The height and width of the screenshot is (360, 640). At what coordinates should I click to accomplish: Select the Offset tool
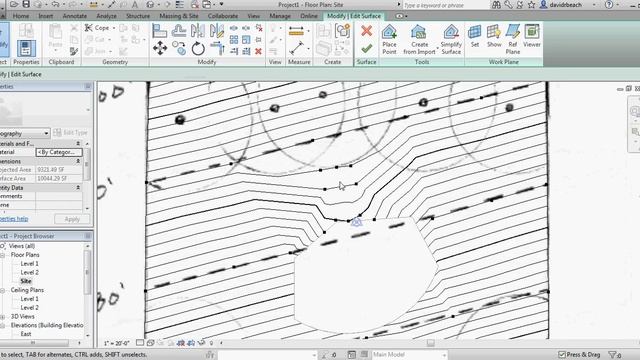[179, 31]
